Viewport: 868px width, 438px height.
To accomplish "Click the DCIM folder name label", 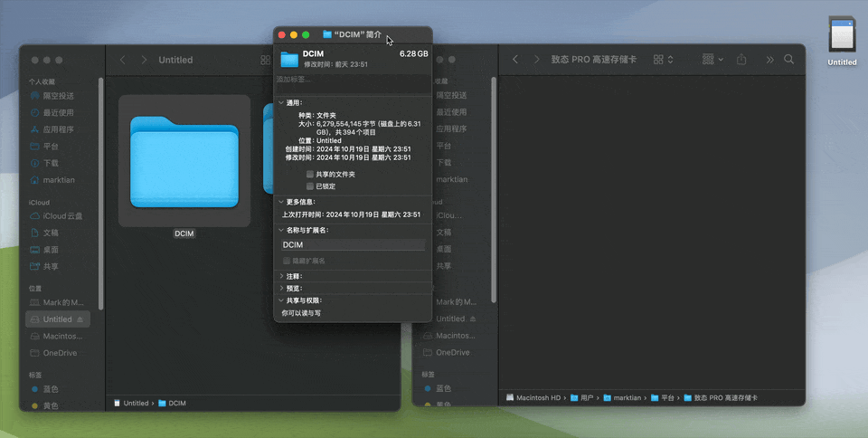I will pyautogui.click(x=184, y=233).
